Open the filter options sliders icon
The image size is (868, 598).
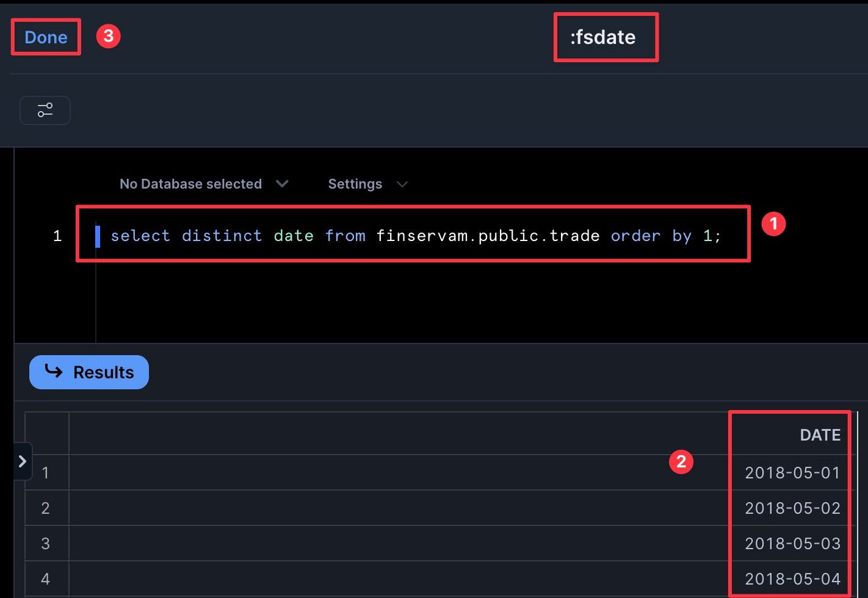pos(45,110)
